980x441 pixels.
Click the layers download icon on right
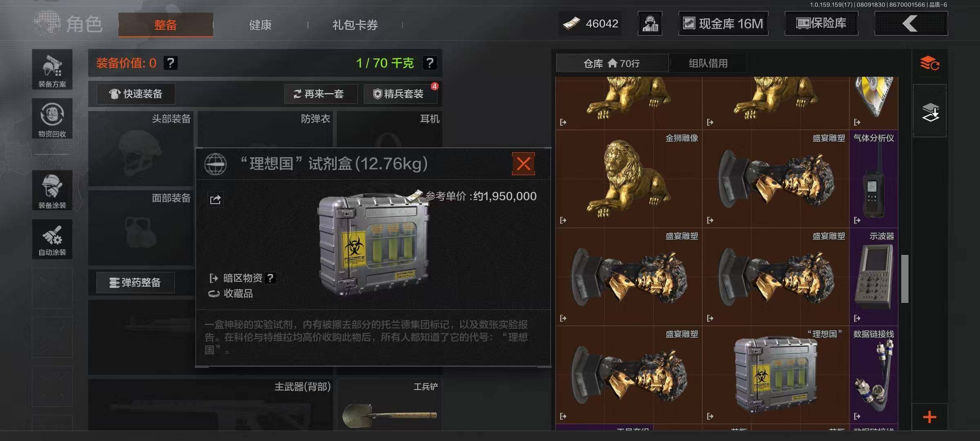pyautogui.click(x=930, y=111)
